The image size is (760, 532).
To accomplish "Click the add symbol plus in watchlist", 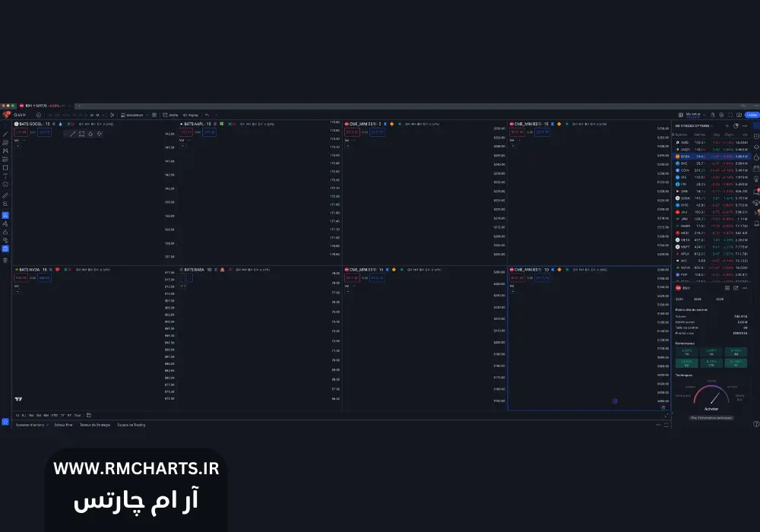I will 727,125.
